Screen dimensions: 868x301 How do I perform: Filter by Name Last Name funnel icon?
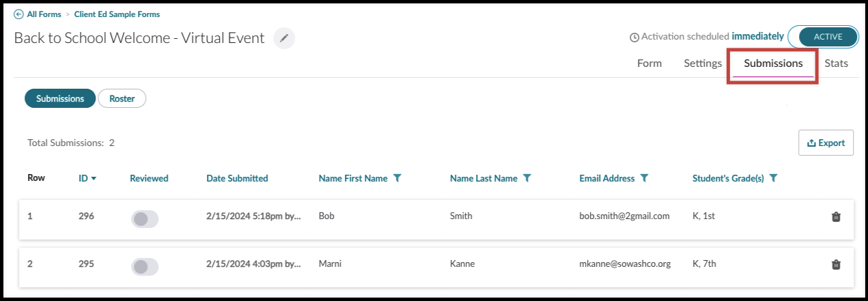[x=527, y=178]
